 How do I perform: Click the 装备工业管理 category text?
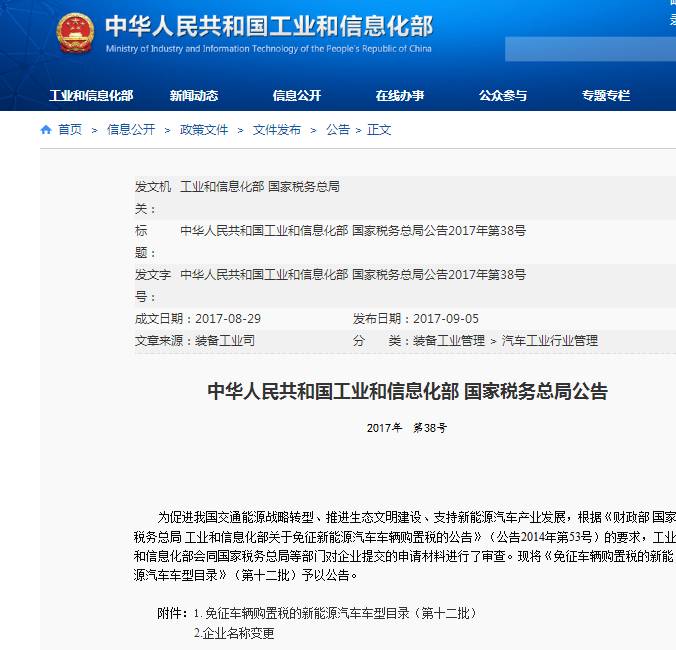tap(449, 341)
